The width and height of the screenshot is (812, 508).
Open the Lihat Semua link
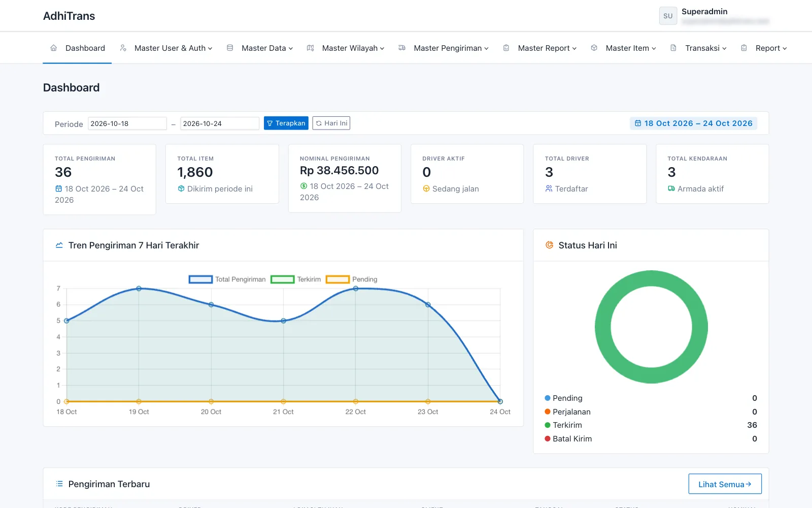(x=725, y=484)
